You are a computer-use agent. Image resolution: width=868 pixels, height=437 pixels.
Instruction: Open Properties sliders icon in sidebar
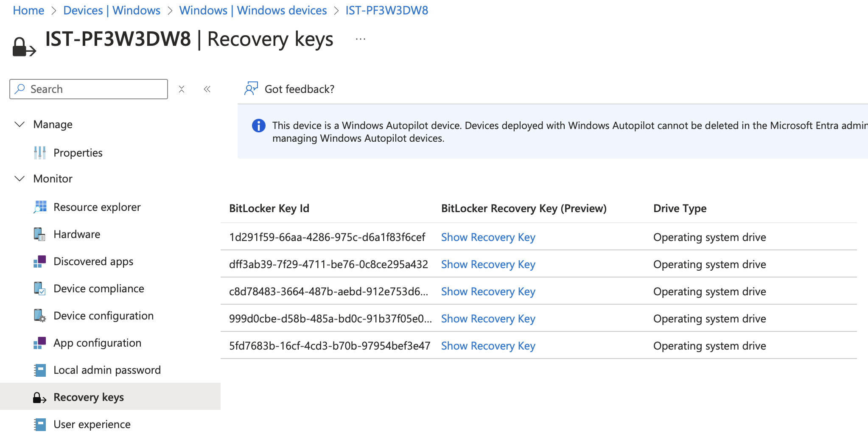[40, 153]
